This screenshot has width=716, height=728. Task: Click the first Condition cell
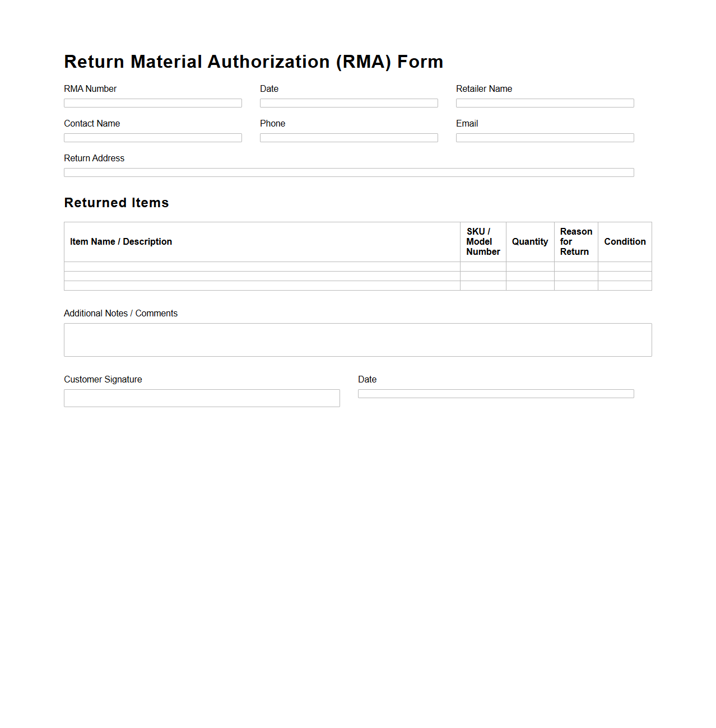click(x=624, y=267)
